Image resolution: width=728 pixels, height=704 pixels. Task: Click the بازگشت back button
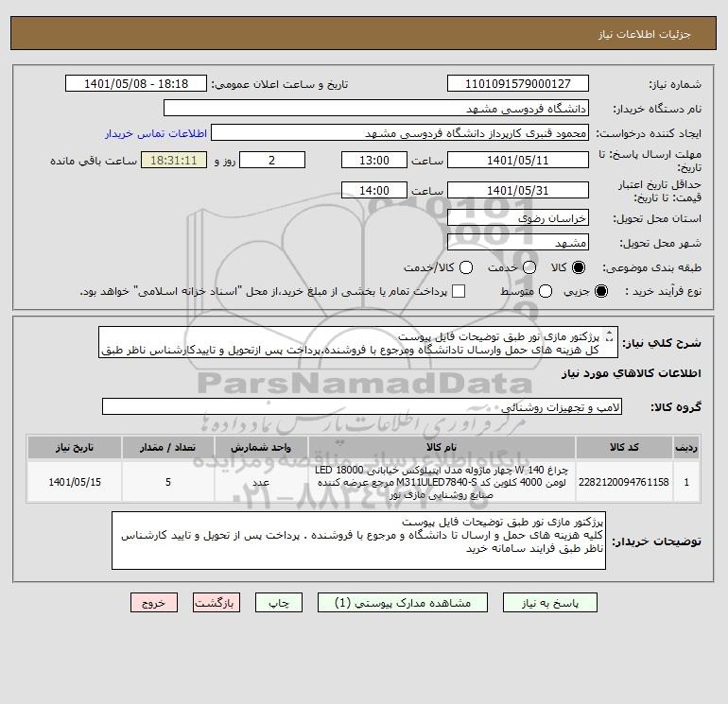tap(217, 603)
